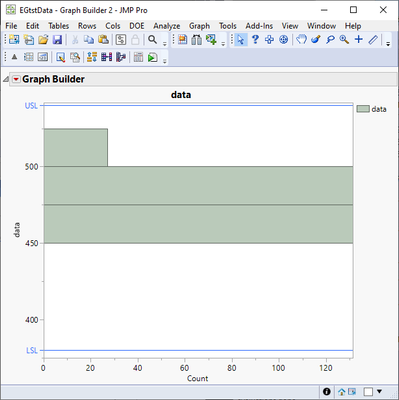Screen dimensions: 399x400
Task: Open dropdown arrow beside status bar checkbox
Action: pyautogui.click(x=379, y=391)
